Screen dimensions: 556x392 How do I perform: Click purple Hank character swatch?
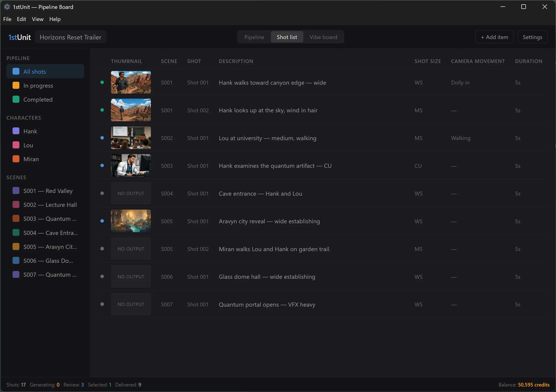pyautogui.click(x=16, y=131)
